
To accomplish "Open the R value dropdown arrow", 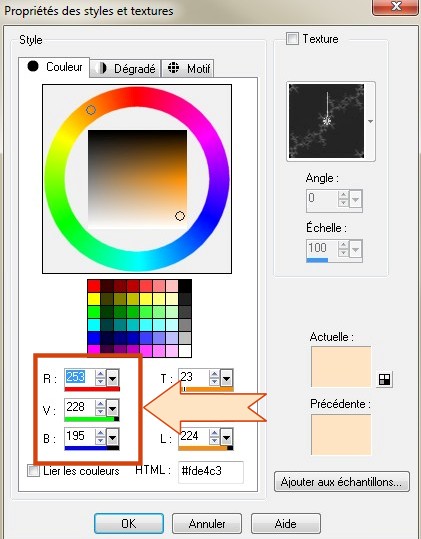I will pos(113,378).
